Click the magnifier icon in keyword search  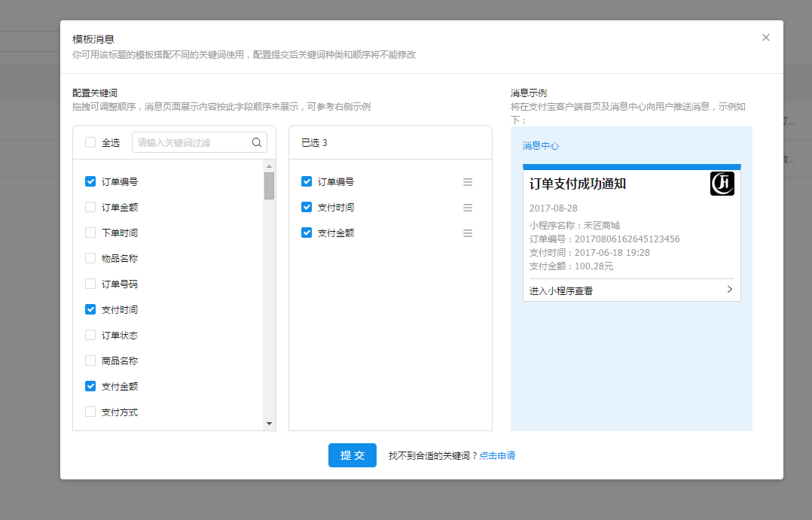pos(256,142)
